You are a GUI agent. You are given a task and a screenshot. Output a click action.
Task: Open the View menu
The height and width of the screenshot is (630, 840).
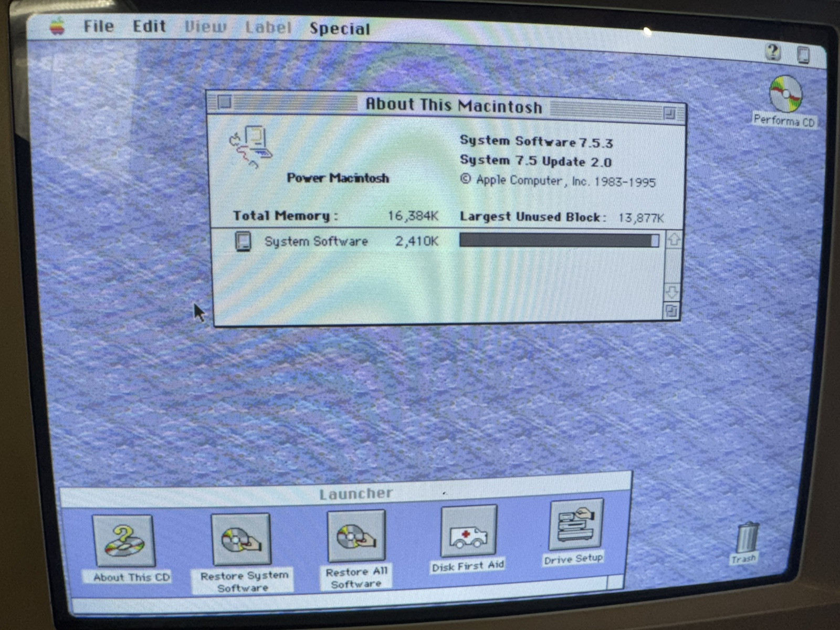[205, 27]
